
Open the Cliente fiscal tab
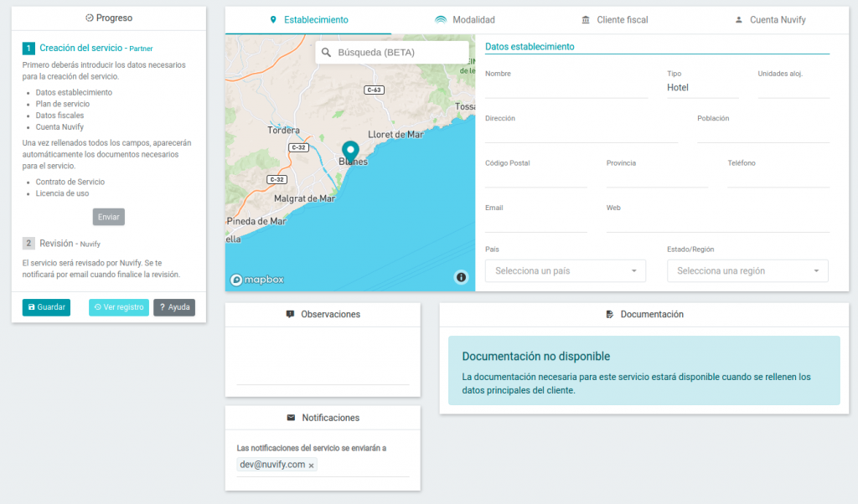tap(614, 20)
